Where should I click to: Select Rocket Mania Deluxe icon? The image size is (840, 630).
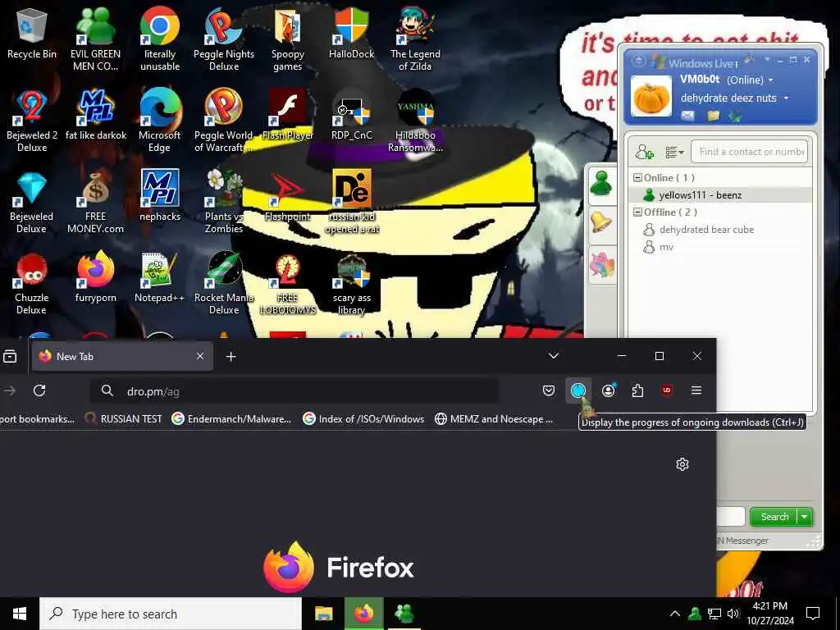224,284
